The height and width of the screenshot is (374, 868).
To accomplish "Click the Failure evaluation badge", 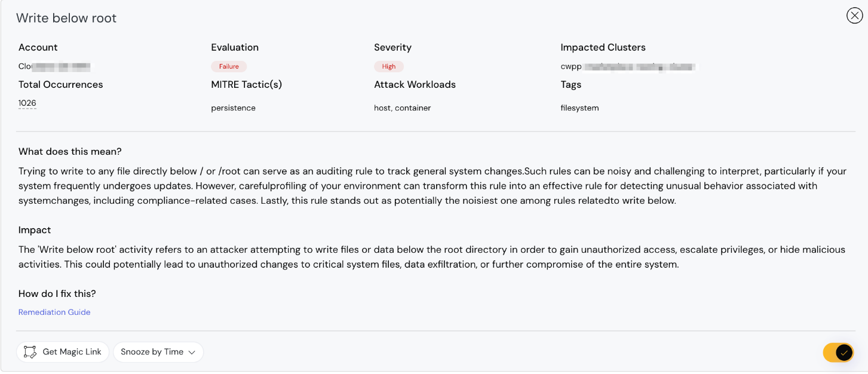I will [x=229, y=66].
